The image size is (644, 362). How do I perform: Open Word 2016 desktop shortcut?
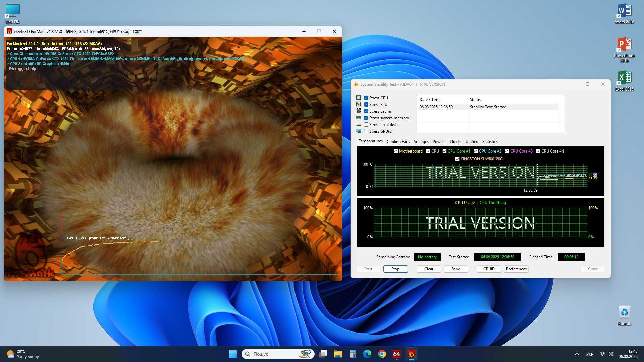[x=624, y=13]
